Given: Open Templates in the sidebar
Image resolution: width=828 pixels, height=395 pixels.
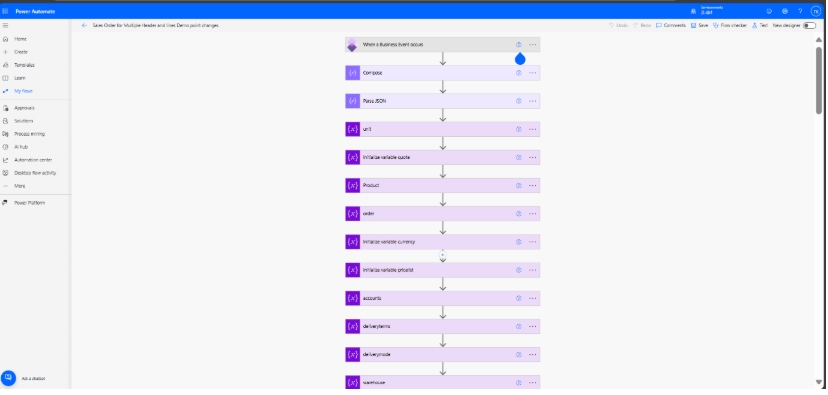Looking at the screenshot, I should pyautogui.click(x=24, y=65).
